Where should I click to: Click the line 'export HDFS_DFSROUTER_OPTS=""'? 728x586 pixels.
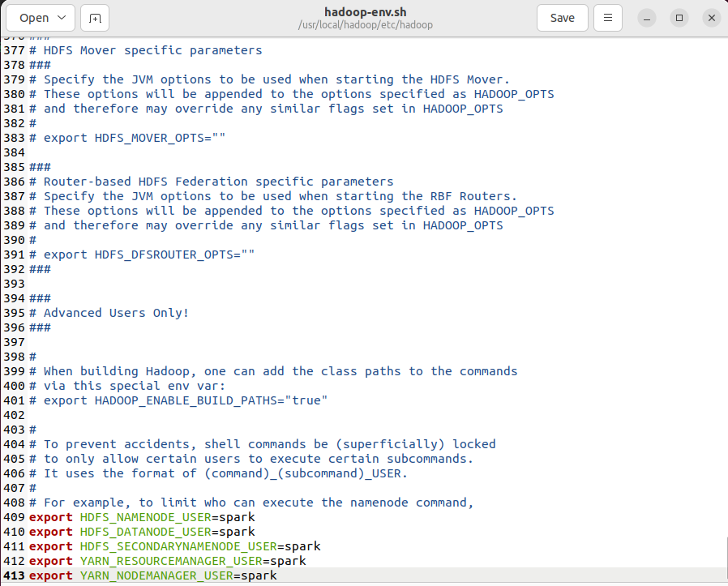point(142,255)
